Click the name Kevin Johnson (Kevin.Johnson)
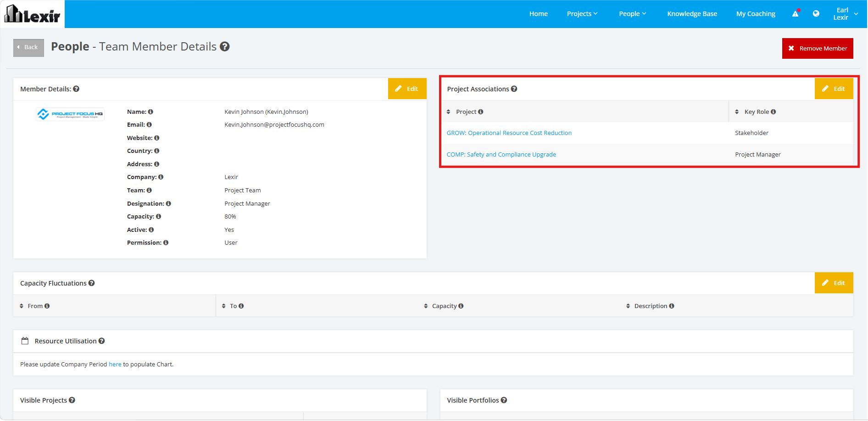The image size is (868, 421). [x=267, y=112]
